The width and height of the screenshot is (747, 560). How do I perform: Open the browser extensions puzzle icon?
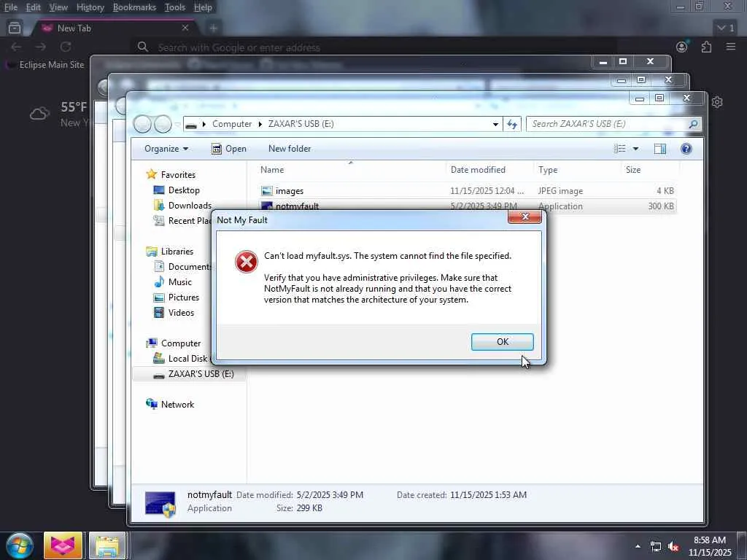[x=706, y=47]
